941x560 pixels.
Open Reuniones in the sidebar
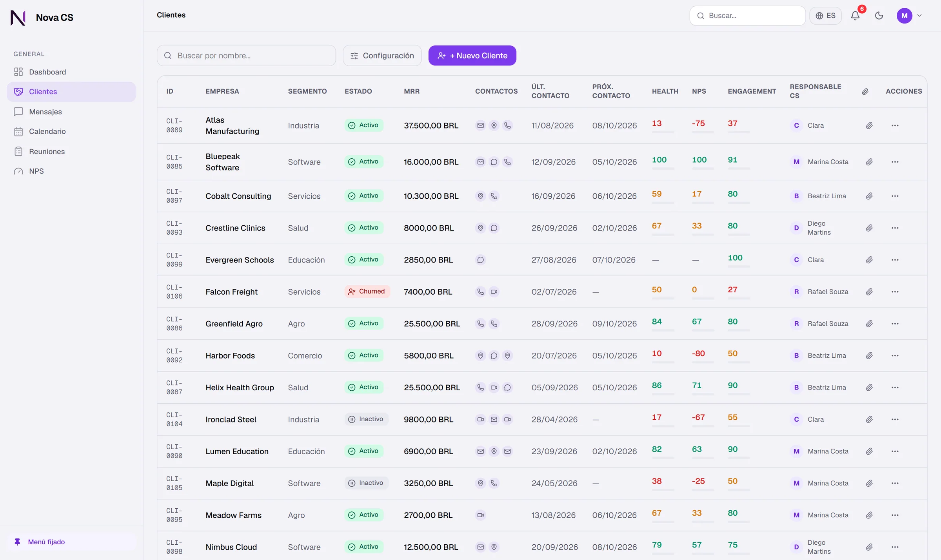pyautogui.click(x=71, y=151)
